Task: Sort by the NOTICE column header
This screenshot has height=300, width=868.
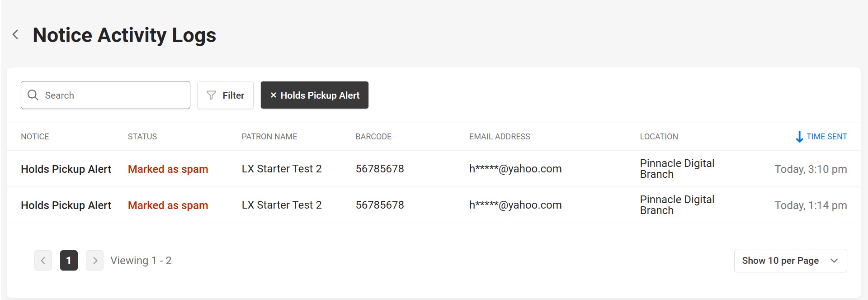Action: coord(35,137)
